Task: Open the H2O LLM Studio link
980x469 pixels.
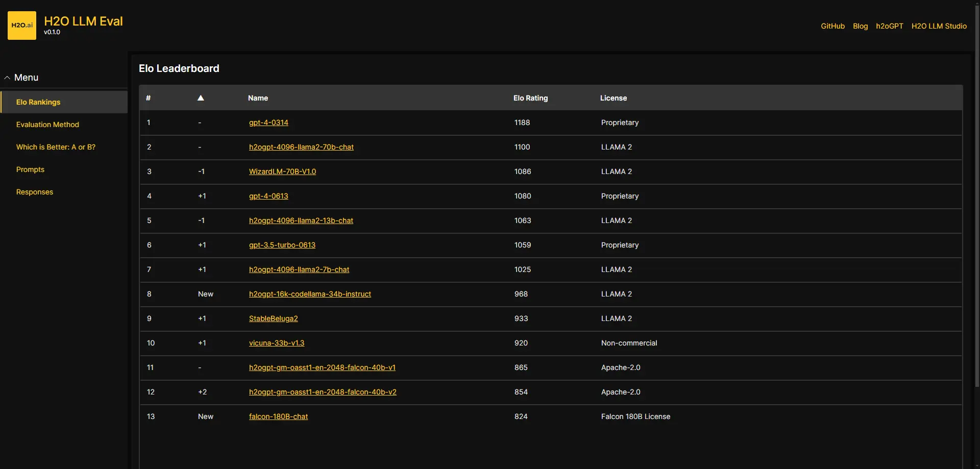Action: (939, 26)
